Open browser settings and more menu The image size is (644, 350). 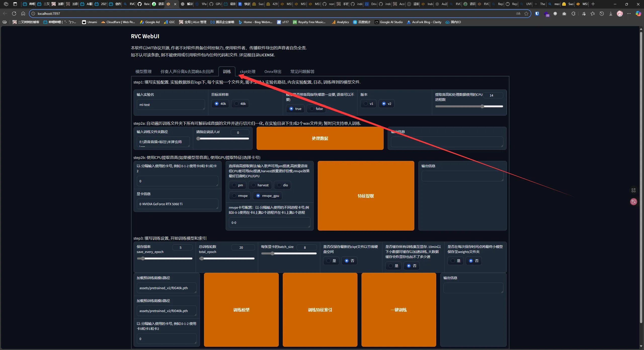(x=629, y=14)
